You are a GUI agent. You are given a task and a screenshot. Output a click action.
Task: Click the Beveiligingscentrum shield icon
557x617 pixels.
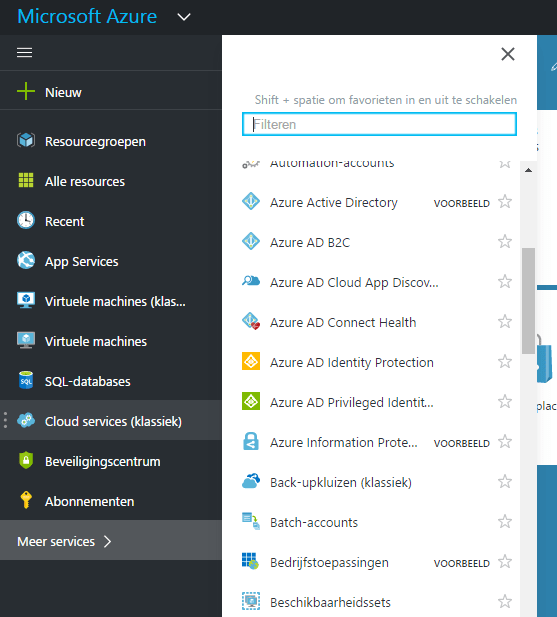click(26, 460)
